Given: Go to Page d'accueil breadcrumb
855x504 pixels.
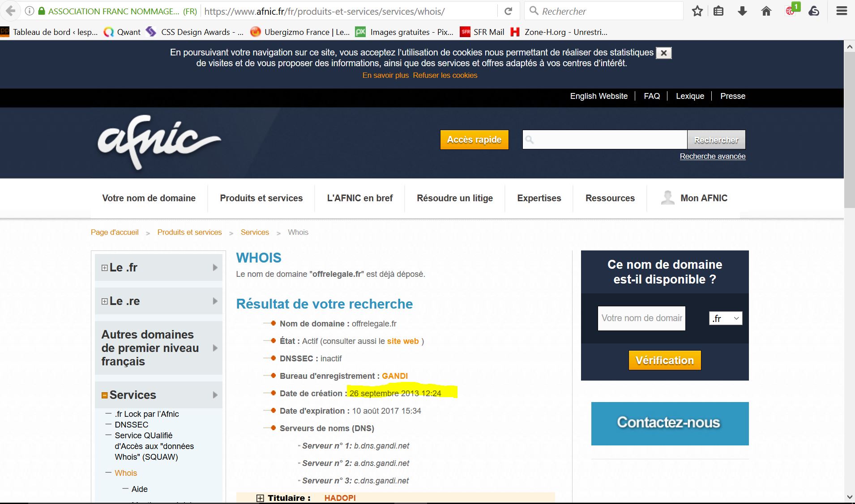Looking at the screenshot, I should click(115, 233).
